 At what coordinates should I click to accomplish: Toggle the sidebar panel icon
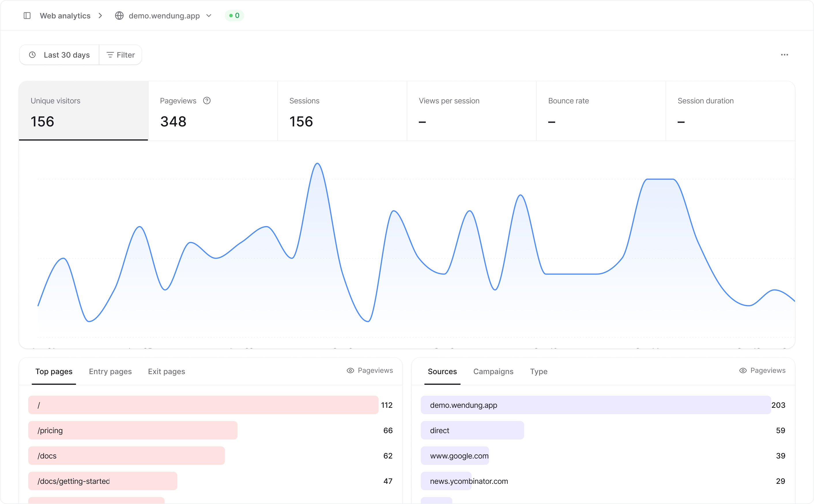pyautogui.click(x=27, y=16)
